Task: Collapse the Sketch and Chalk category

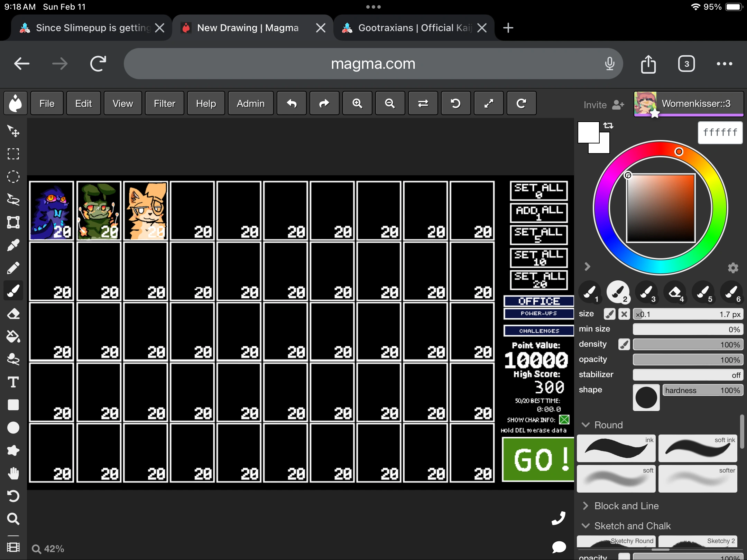Action: (x=586, y=526)
